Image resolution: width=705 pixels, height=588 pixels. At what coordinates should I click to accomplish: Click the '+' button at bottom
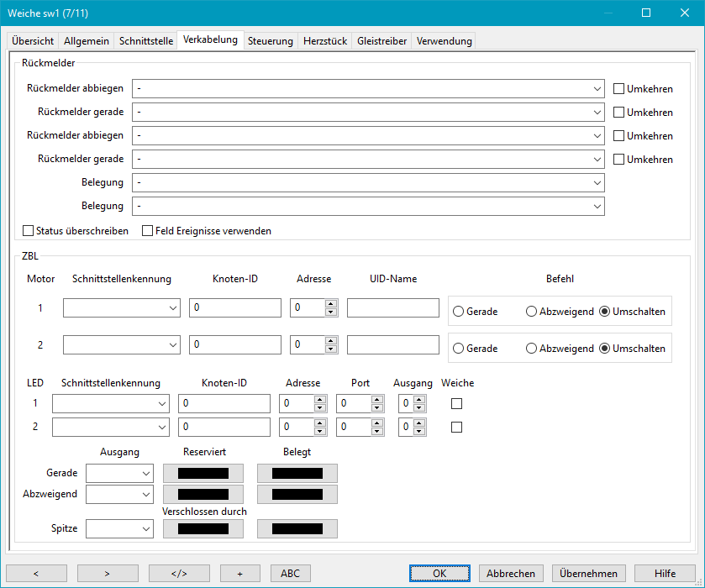point(239,573)
